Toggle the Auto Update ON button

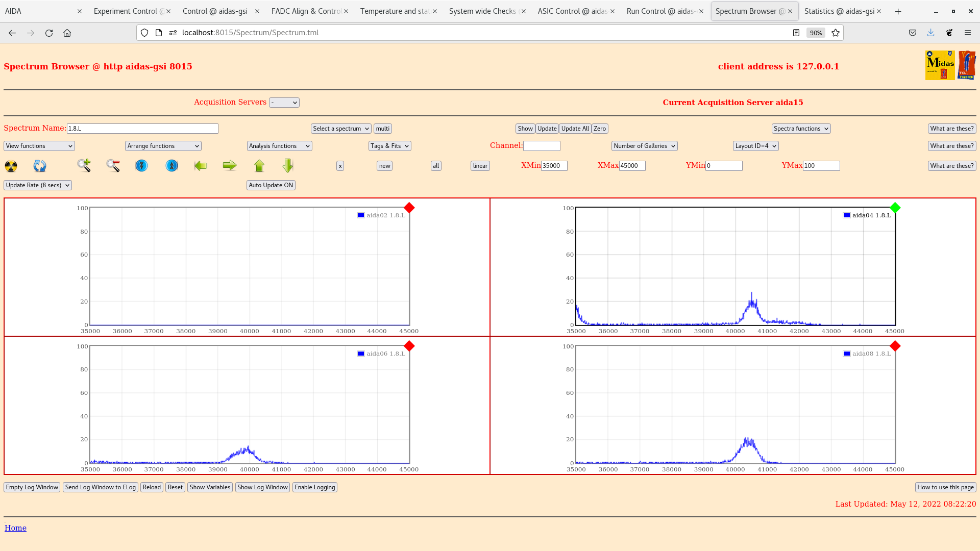tap(271, 185)
